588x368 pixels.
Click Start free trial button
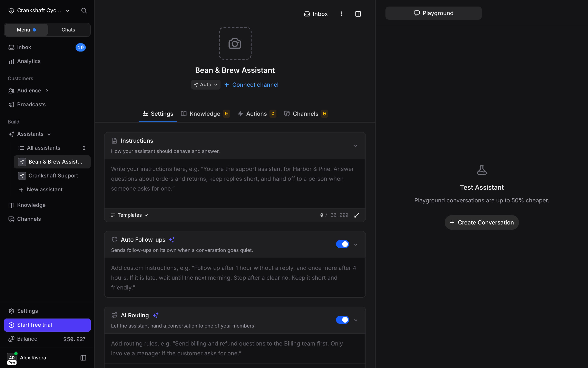47,325
